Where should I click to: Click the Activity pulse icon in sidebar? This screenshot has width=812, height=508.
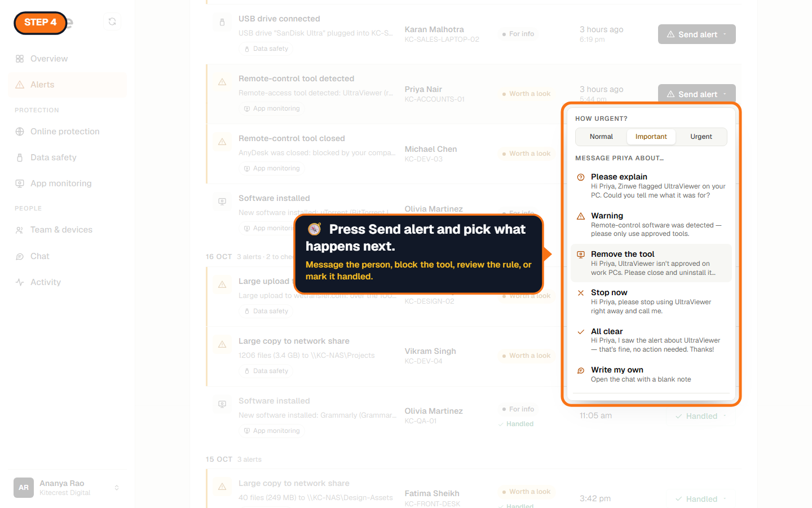pos(20,282)
